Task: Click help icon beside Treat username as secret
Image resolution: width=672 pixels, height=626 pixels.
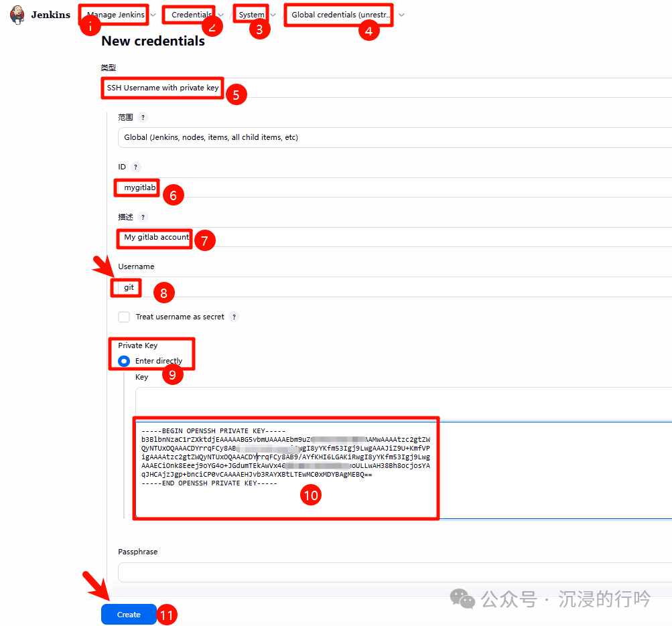Action: (x=233, y=317)
